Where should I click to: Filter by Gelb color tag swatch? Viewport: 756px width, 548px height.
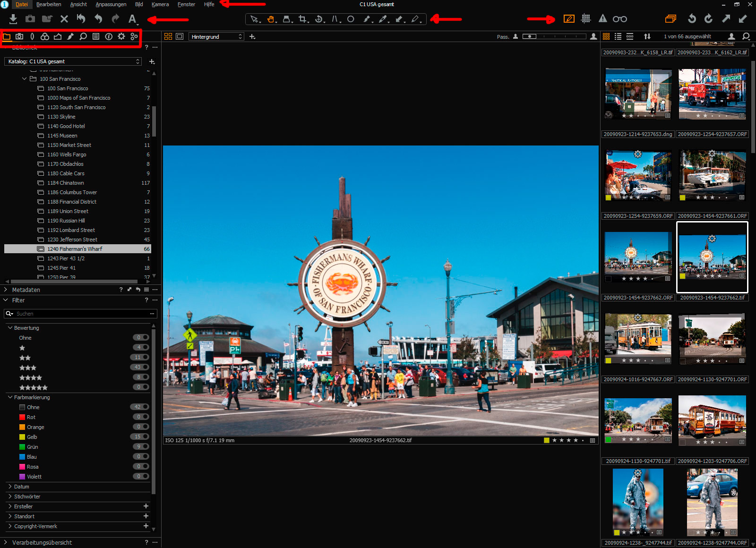pyautogui.click(x=22, y=437)
